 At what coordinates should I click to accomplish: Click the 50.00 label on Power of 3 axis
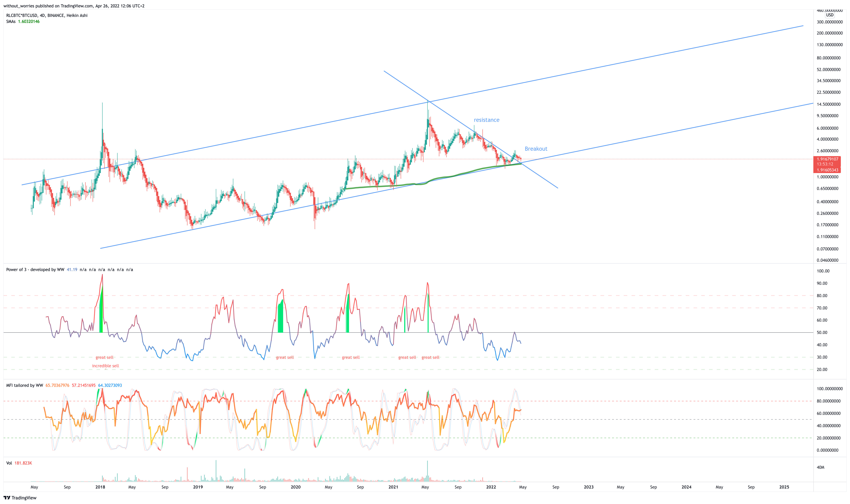coord(822,333)
